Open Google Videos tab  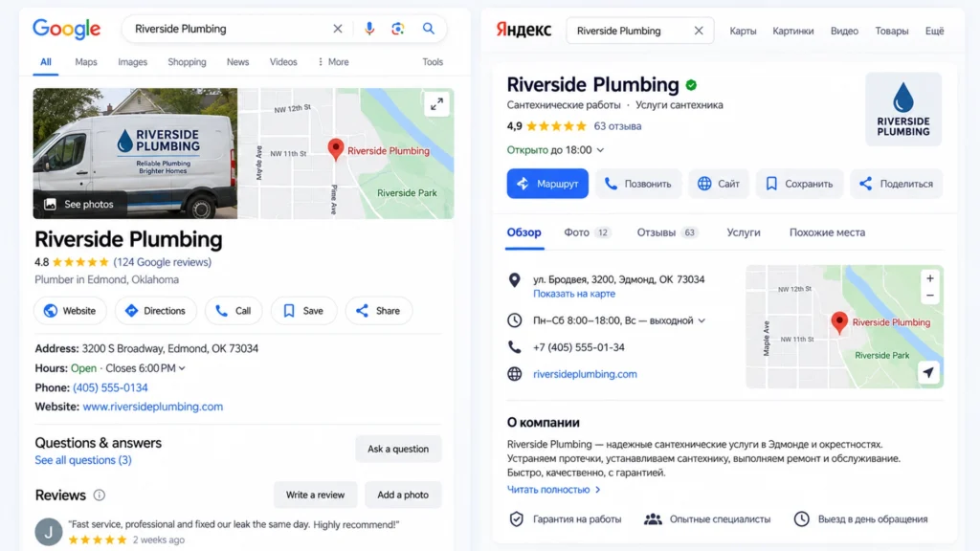[283, 62]
